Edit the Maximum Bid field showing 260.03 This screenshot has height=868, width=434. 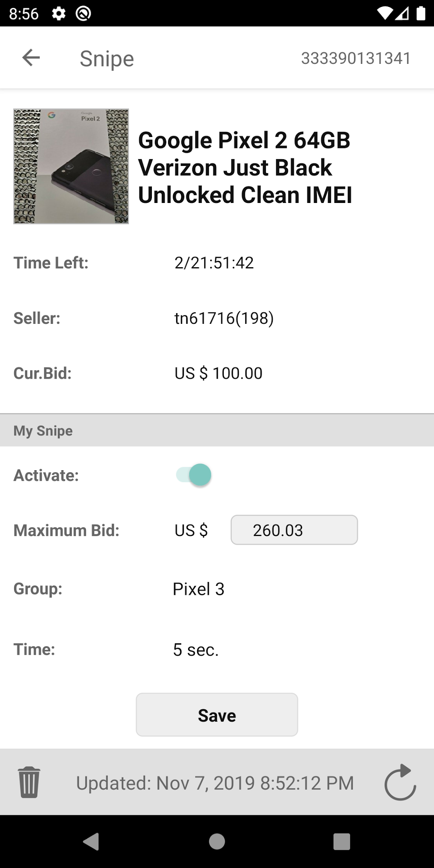pos(294,530)
